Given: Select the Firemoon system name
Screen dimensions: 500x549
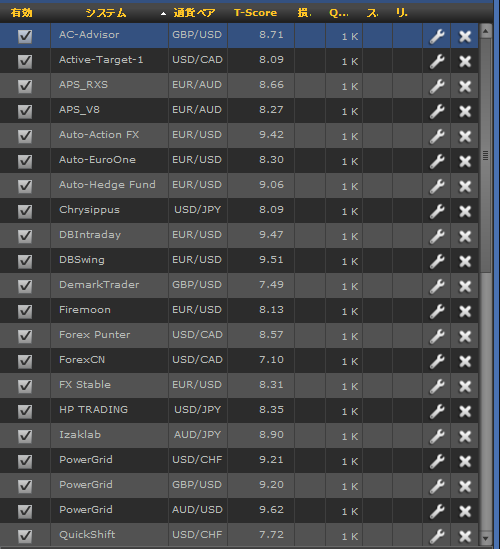Looking at the screenshot, I should [85, 310].
